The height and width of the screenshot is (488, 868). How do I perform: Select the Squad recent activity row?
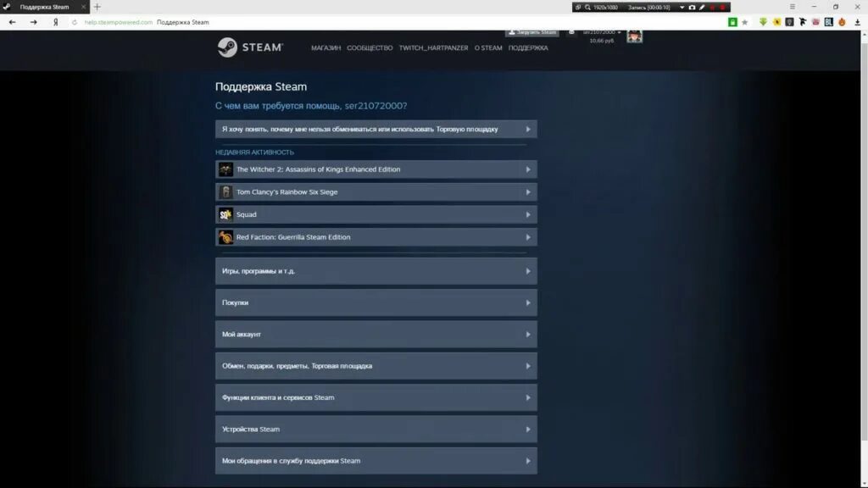pyautogui.click(x=376, y=214)
